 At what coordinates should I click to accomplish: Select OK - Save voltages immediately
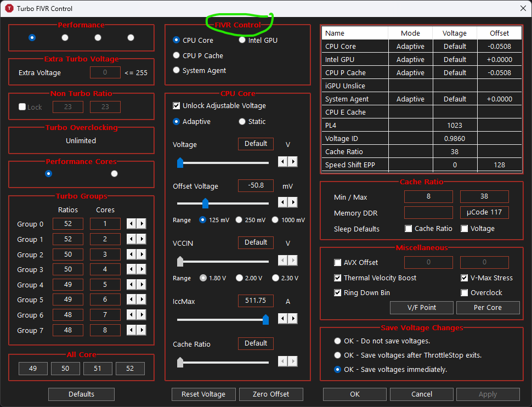(x=338, y=369)
